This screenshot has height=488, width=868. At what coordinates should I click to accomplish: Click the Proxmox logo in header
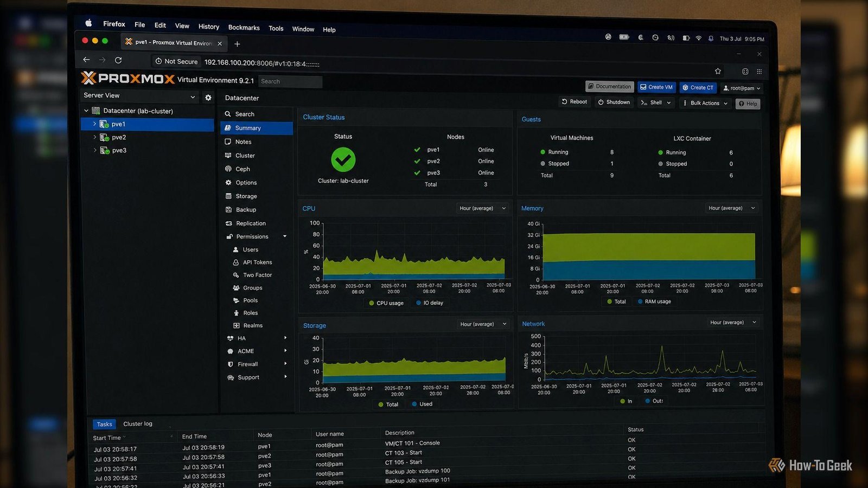tap(128, 79)
